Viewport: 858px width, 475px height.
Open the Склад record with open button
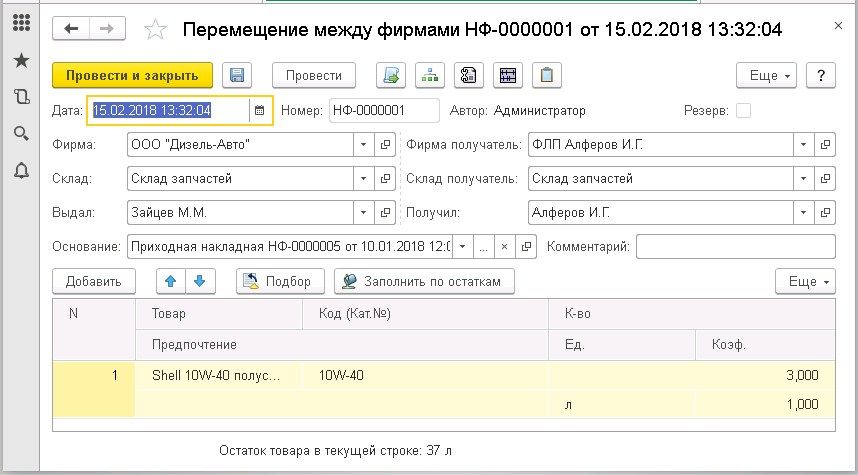[x=385, y=179]
